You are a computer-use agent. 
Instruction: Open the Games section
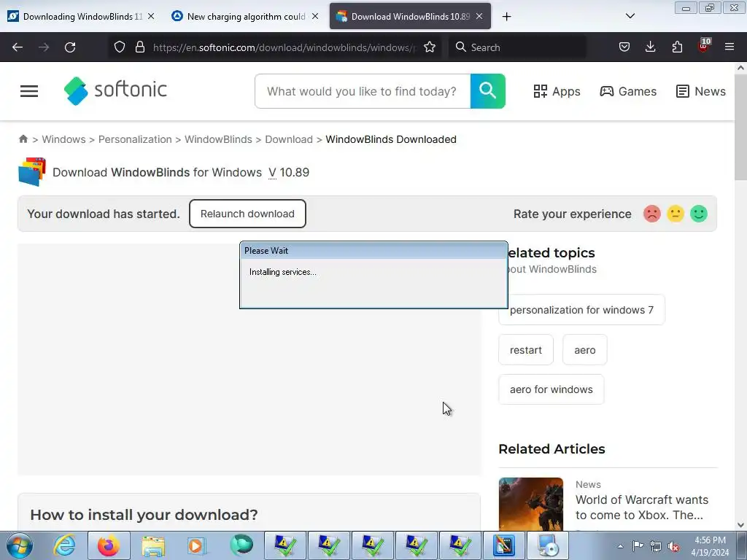(628, 91)
